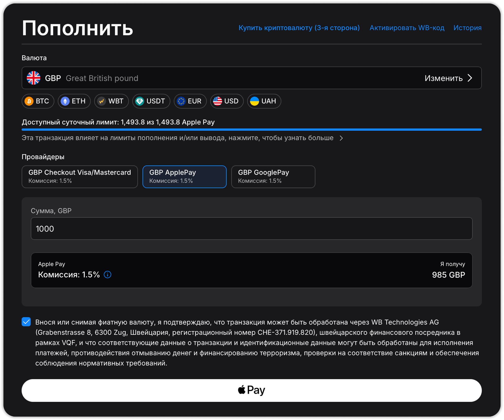The image size is (504, 420).
Task: Select the GBP Checkout Visa/Mastercard provider
Action: 80,177
